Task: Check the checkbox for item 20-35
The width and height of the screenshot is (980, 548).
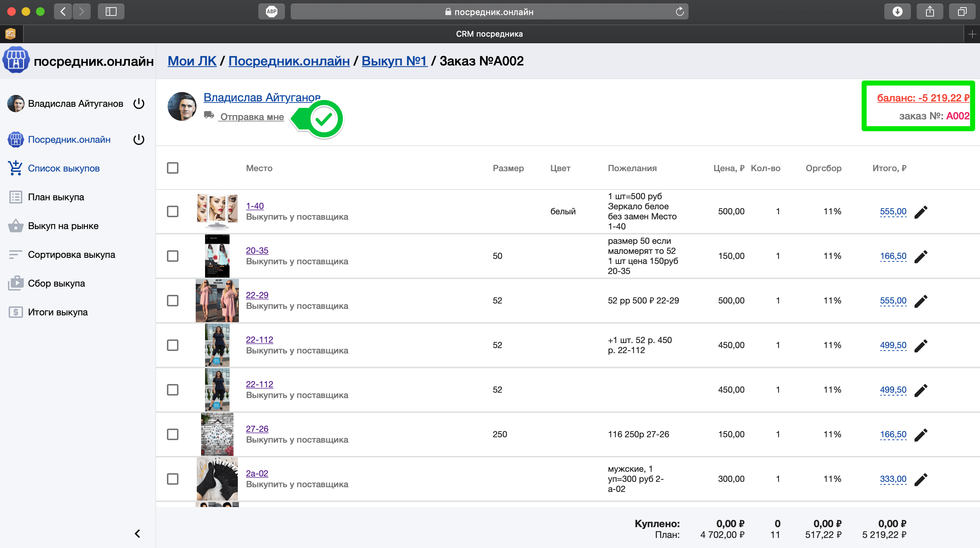Action: [x=173, y=256]
